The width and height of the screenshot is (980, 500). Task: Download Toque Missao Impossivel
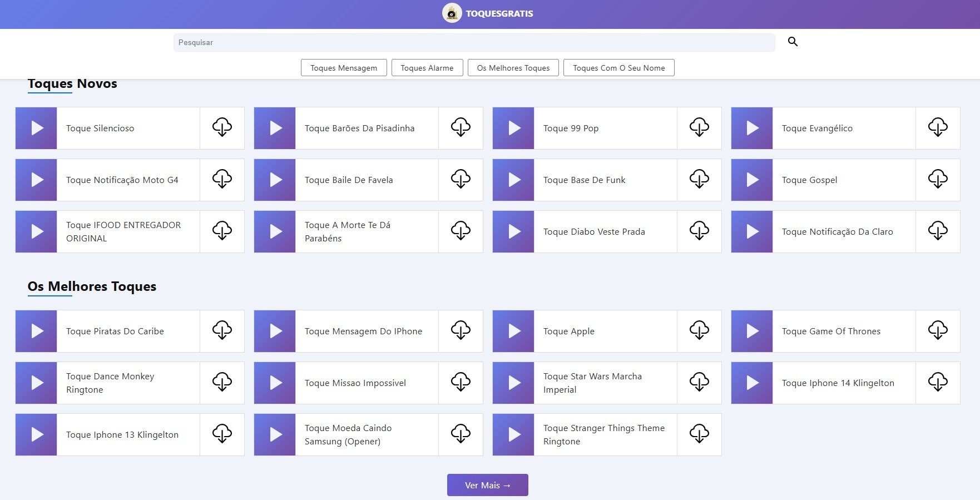click(x=461, y=382)
